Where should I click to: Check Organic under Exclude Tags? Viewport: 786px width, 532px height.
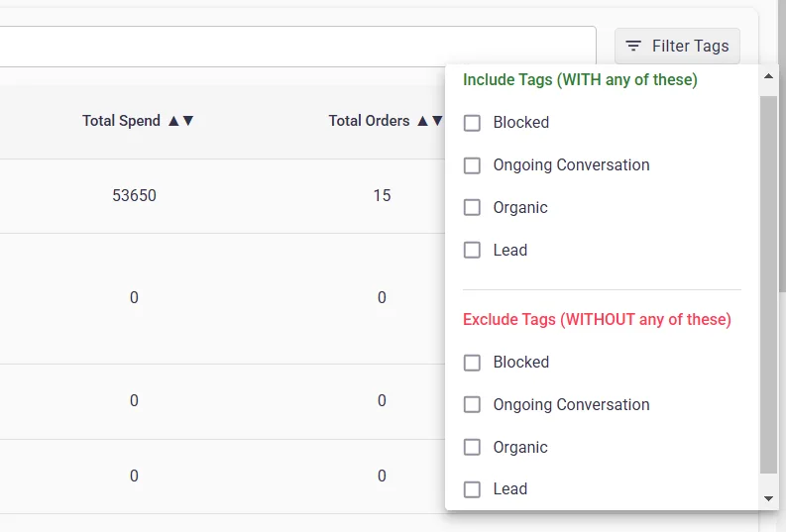tap(472, 448)
